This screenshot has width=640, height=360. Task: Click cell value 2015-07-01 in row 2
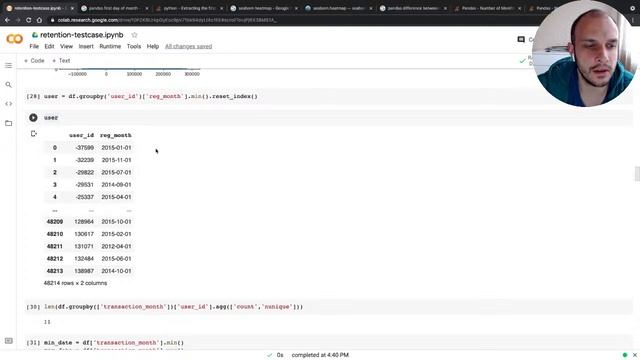point(116,172)
